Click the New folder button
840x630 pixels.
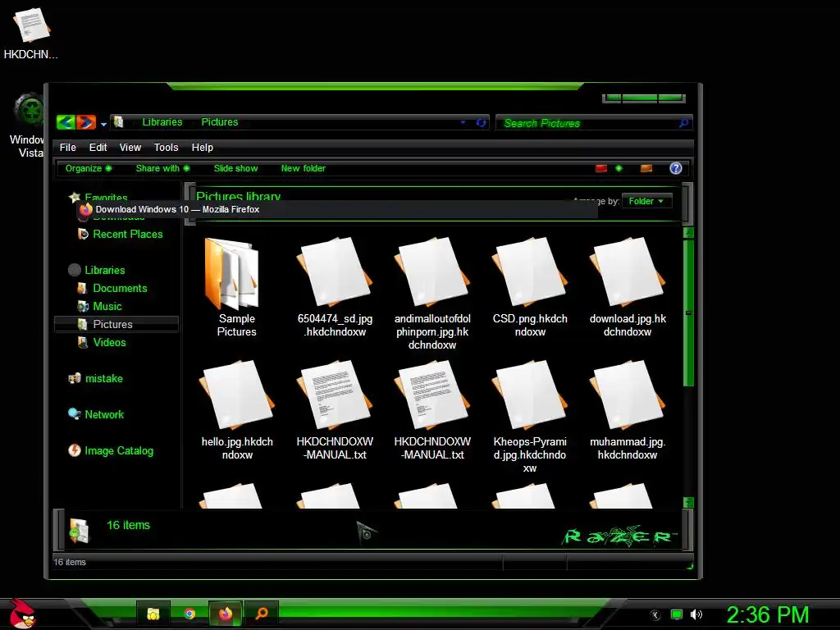(304, 168)
